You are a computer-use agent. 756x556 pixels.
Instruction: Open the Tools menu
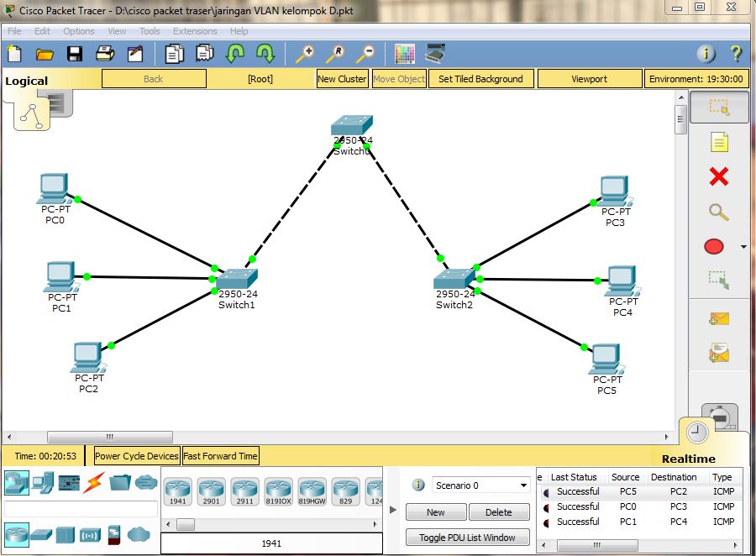(150, 31)
